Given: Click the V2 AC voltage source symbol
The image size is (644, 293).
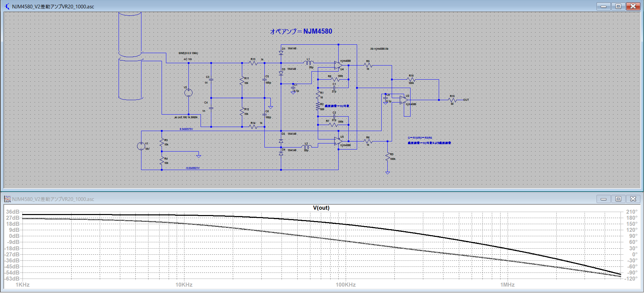Looking at the screenshot, I should [x=188, y=93].
